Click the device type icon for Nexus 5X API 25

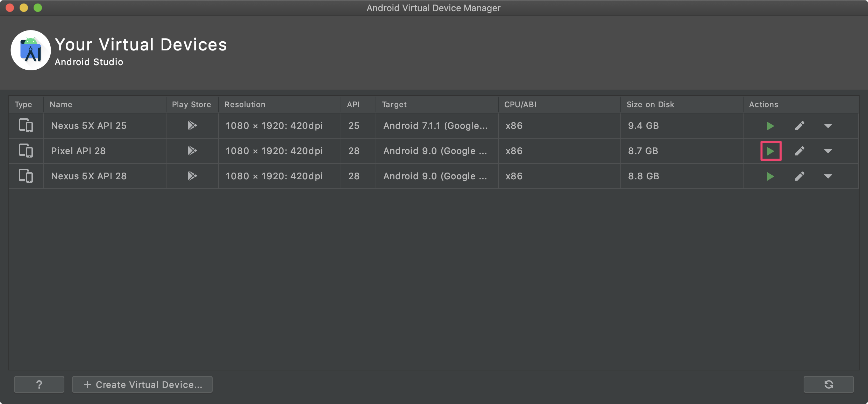26,126
